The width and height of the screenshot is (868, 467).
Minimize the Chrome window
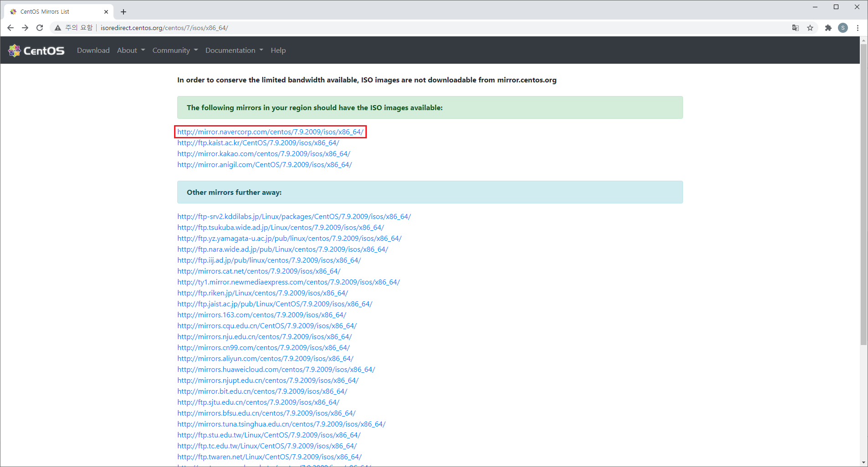[815, 7]
